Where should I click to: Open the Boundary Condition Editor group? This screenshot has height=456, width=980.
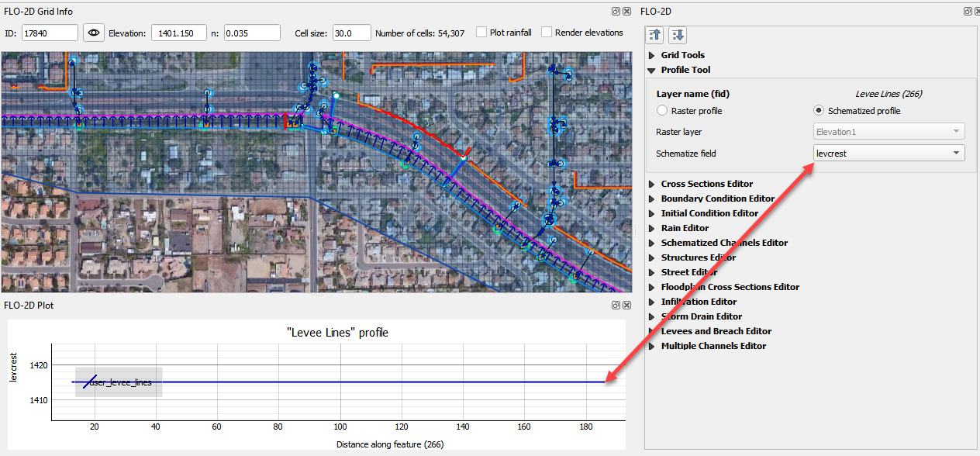[717, 199]
